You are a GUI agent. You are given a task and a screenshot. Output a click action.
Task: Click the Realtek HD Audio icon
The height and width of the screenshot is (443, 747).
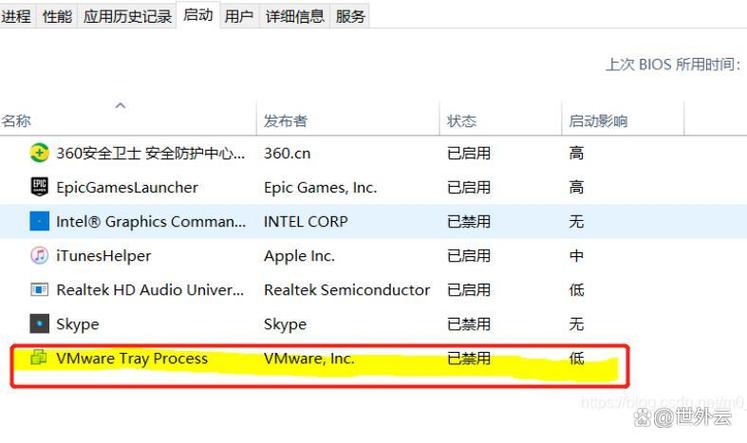coord(39,290)
